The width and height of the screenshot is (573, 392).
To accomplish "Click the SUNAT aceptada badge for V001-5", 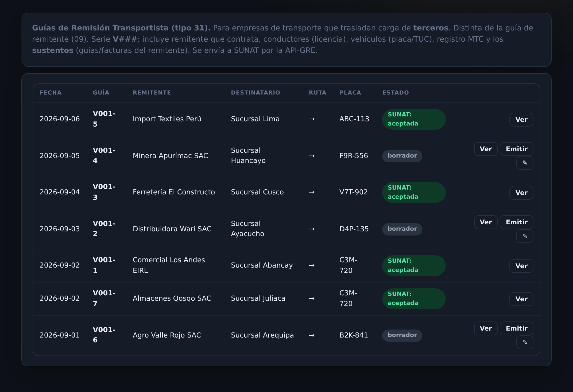I will coord(414,119).
